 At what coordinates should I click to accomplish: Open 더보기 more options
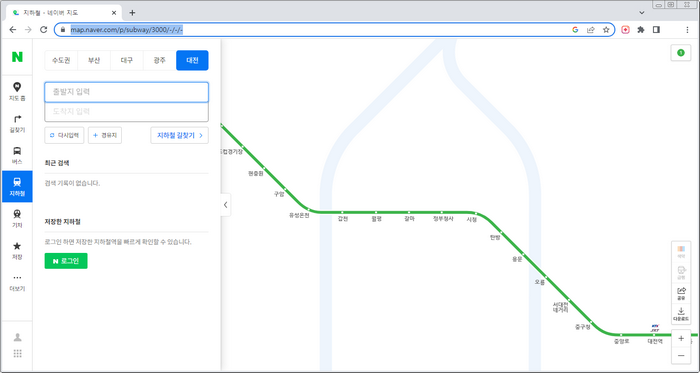click(17, 282)
